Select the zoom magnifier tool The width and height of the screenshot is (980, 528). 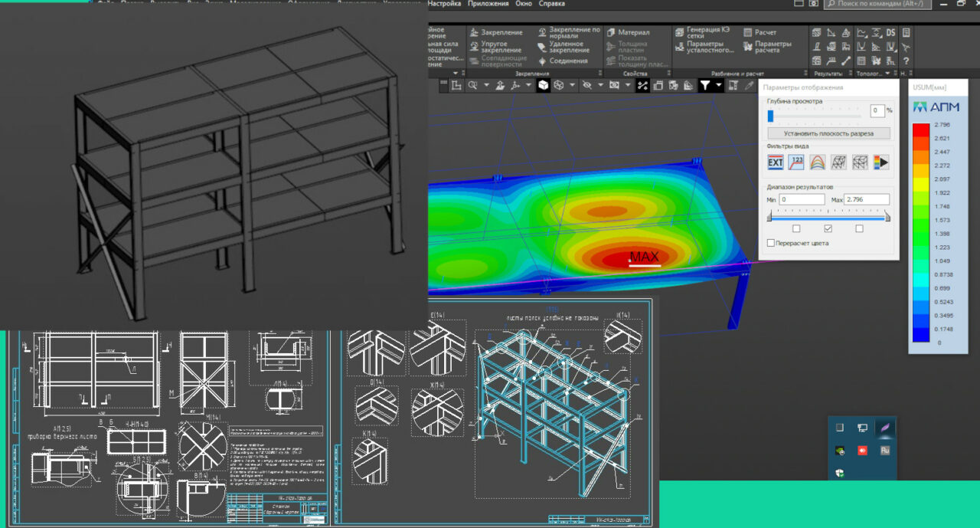(x=472, y=85)
